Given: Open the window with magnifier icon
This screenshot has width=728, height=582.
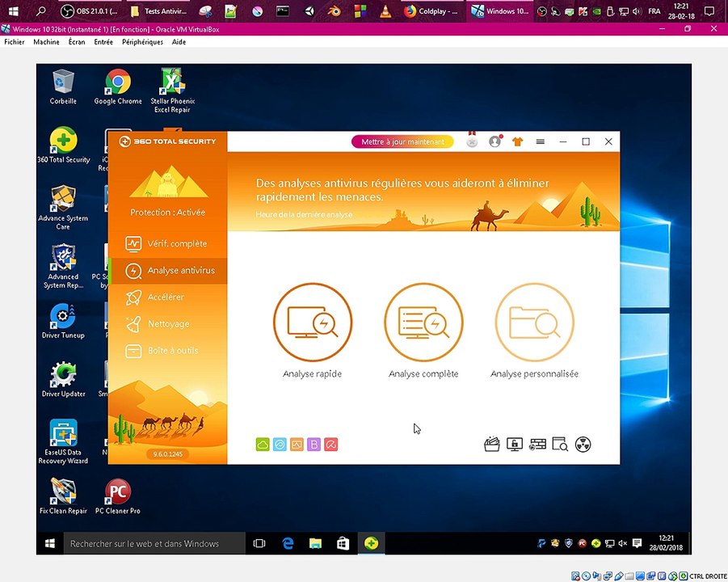Looking at the screenshot, I should (560, 445).
